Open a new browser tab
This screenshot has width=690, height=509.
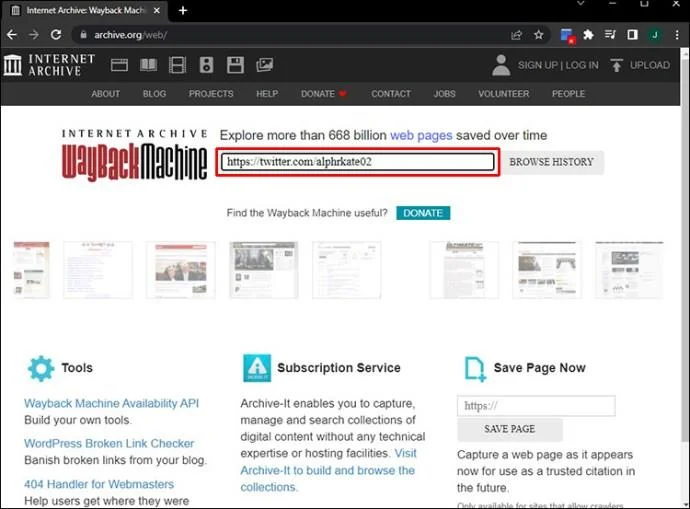183,10
